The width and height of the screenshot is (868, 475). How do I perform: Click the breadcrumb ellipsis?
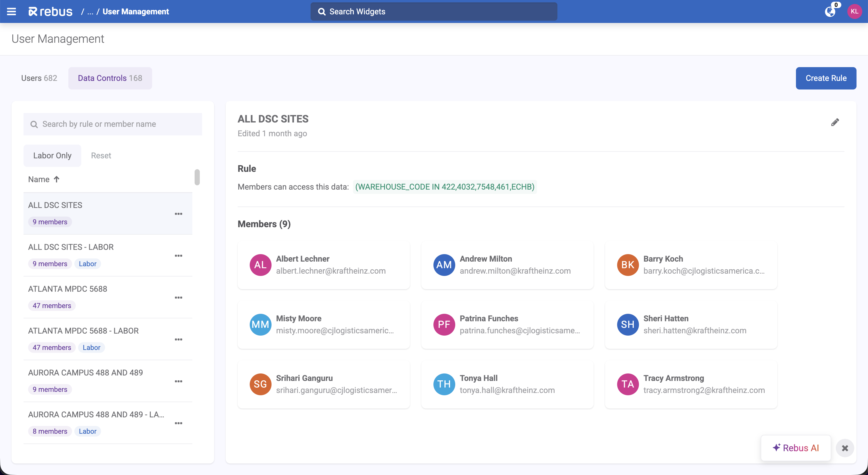point(90,12)
